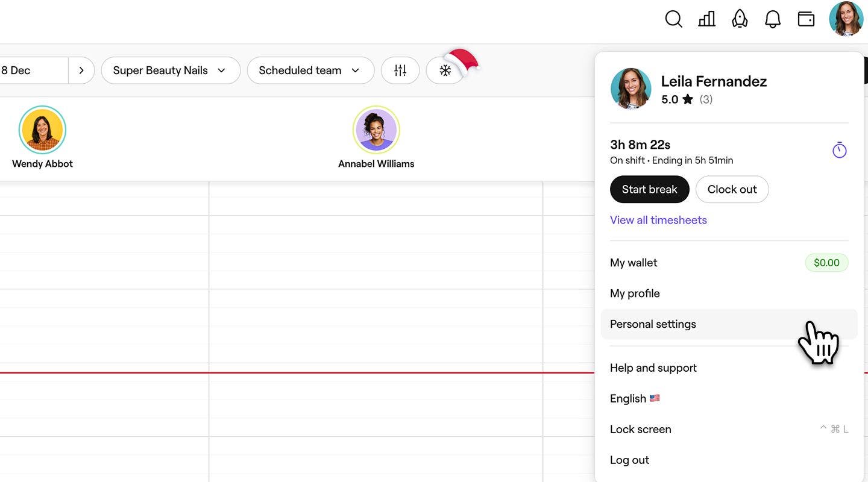Select Personal settings menu item

(653, 324)
